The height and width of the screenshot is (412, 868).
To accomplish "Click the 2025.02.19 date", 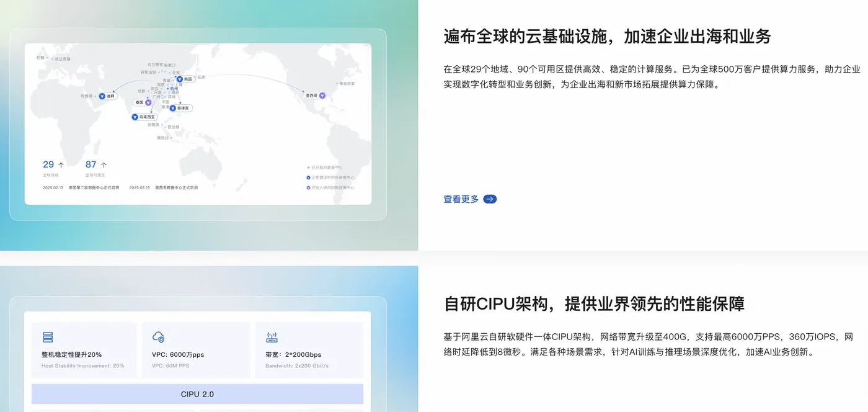I will pyautogui.click(x=139, y=187).
